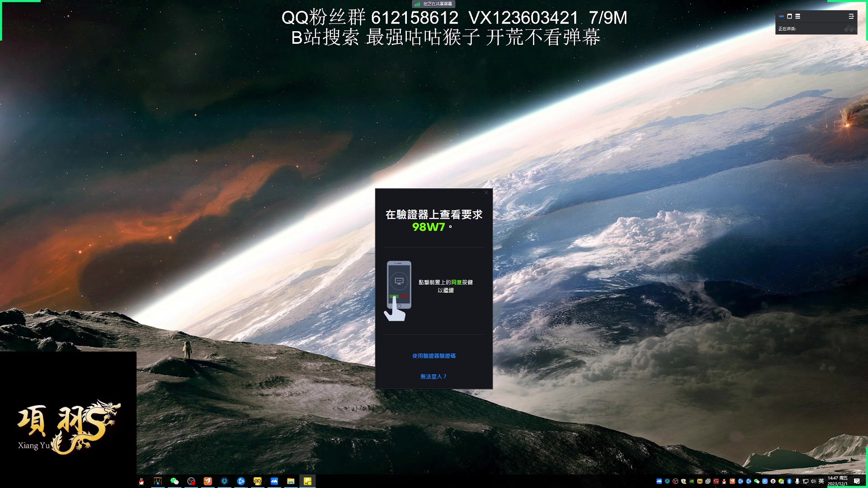Open the game launcher icon with plus in taskbar
868x488 pixels.
[x=158, y=481]
